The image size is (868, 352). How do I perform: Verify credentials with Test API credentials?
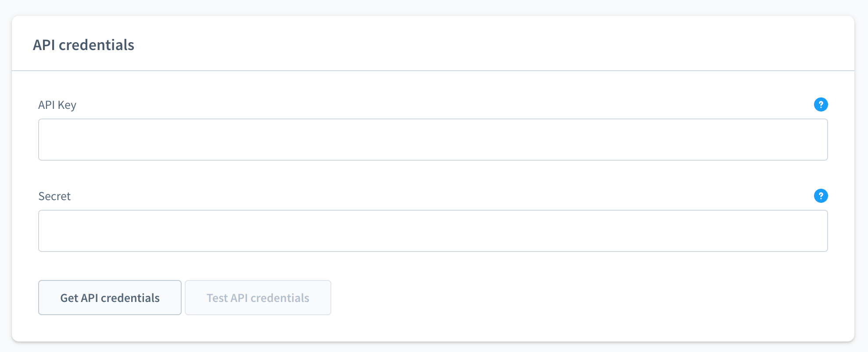[258, 298]
